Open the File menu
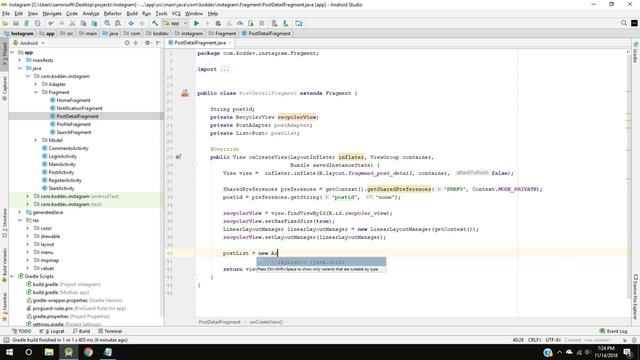This screenshot has width=640, height=360. [6, 13]
